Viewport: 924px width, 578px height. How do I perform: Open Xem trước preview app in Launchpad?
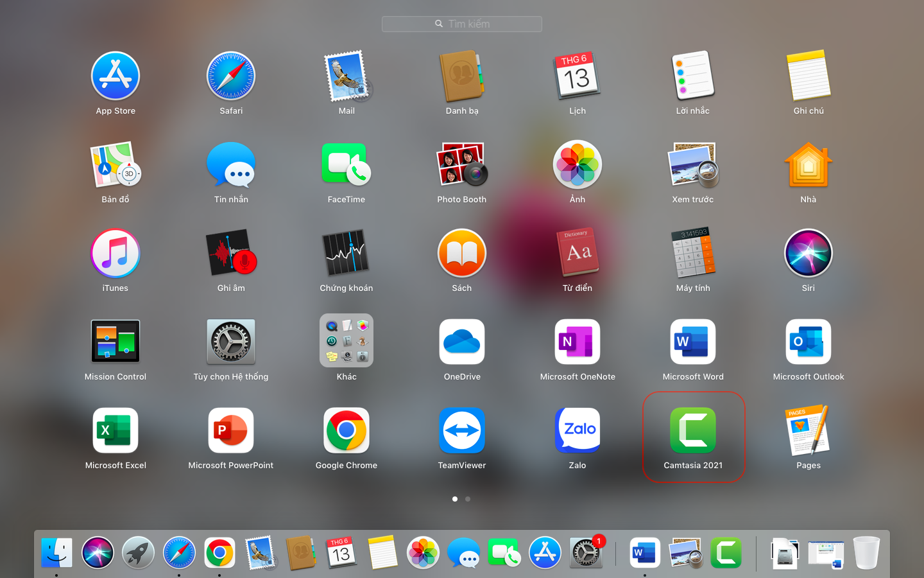coord(693,164)
